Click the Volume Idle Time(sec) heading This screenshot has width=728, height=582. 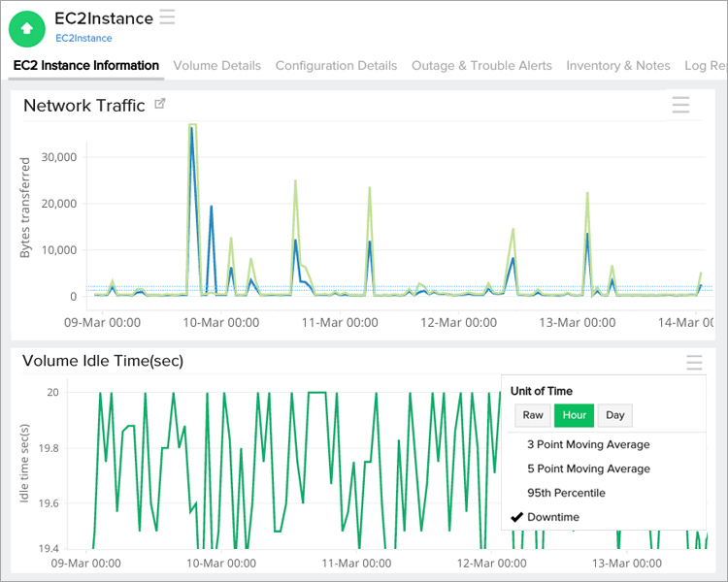103,361
